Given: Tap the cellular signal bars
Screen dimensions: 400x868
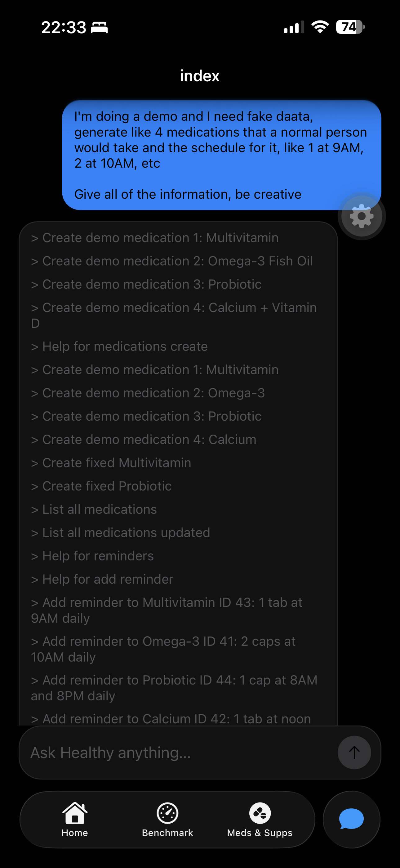Looking at the screenshot, I should coord(294,27).
